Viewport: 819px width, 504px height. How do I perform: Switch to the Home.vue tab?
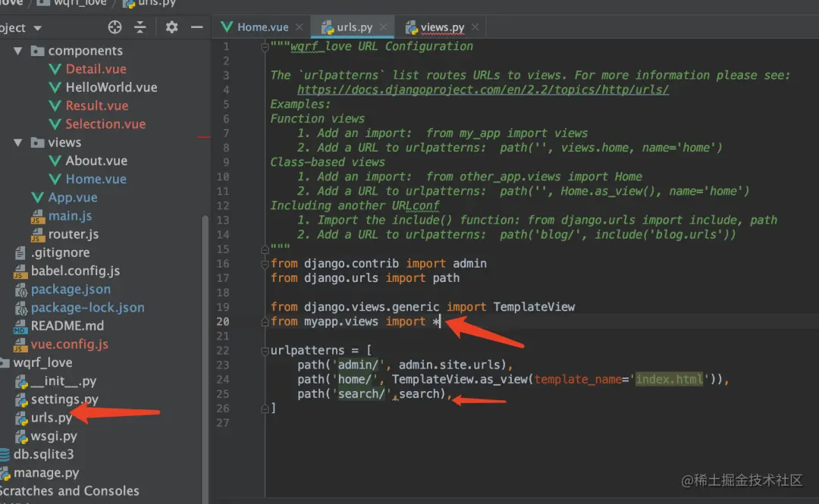(262, 27)
